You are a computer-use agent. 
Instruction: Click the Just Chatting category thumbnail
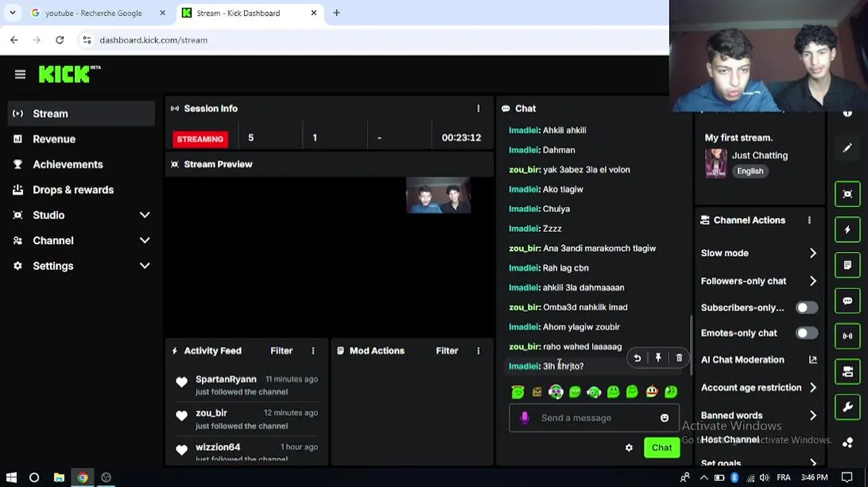click(716, 163)
